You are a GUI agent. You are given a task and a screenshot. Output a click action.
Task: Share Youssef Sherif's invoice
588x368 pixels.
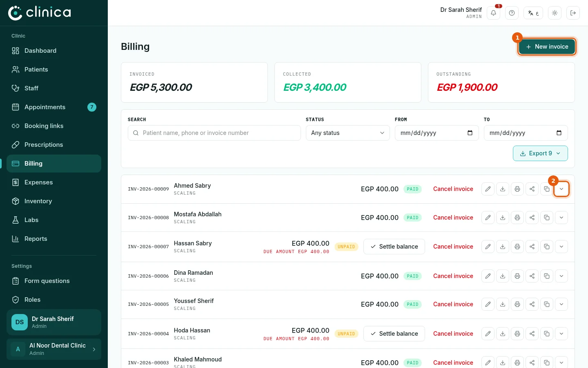(532, 304)
